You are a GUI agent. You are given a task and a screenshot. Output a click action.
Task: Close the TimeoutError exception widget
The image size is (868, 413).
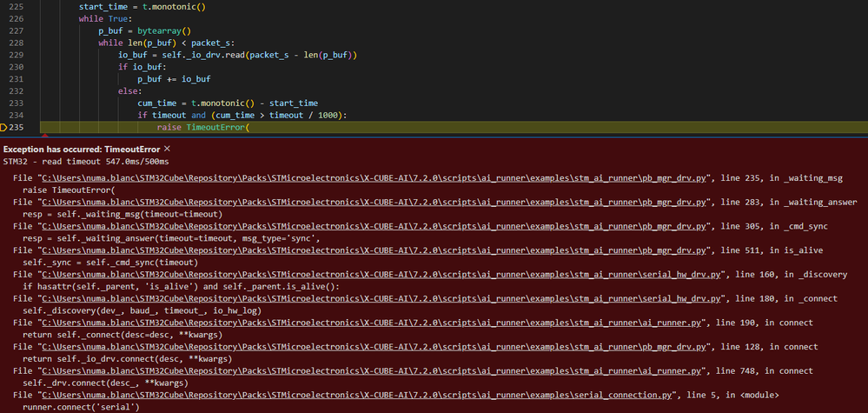pos(167,149)
